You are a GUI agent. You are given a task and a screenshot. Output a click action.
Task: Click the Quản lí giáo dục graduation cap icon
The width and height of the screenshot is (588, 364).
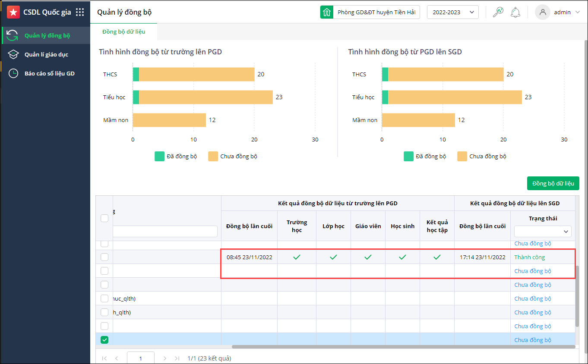[13, 54]
